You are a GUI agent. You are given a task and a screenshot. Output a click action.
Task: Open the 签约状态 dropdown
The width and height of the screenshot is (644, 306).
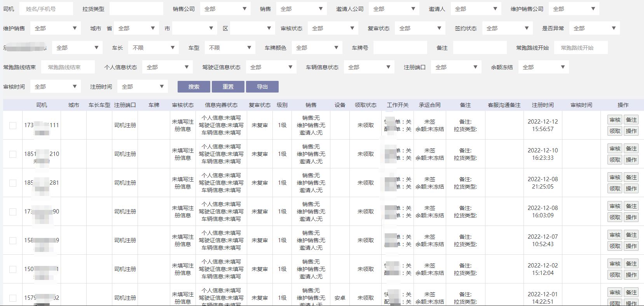[x=508, y=28]
